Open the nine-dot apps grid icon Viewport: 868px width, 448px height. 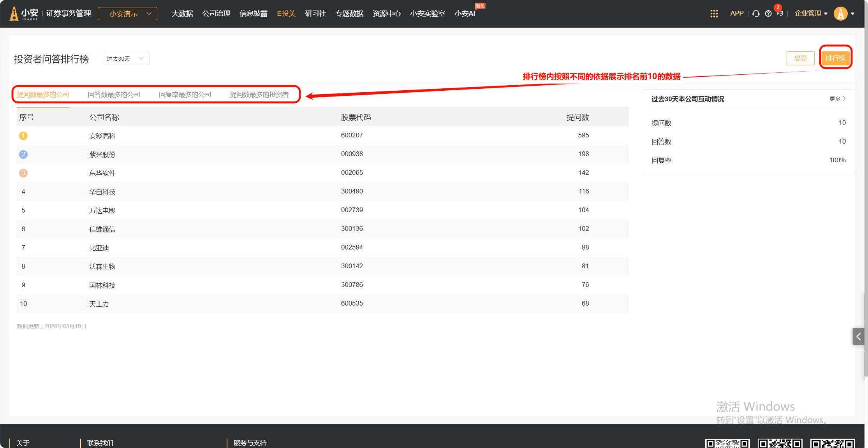pyautogui.click(x=714, y=14)
